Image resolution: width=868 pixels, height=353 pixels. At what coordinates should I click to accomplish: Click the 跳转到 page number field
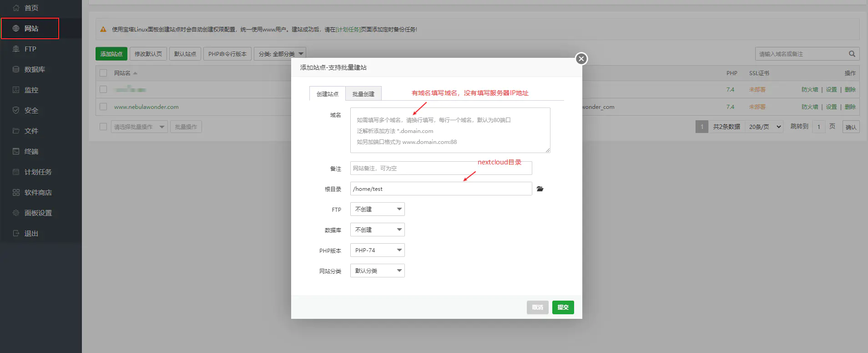[x=819, y=127]
